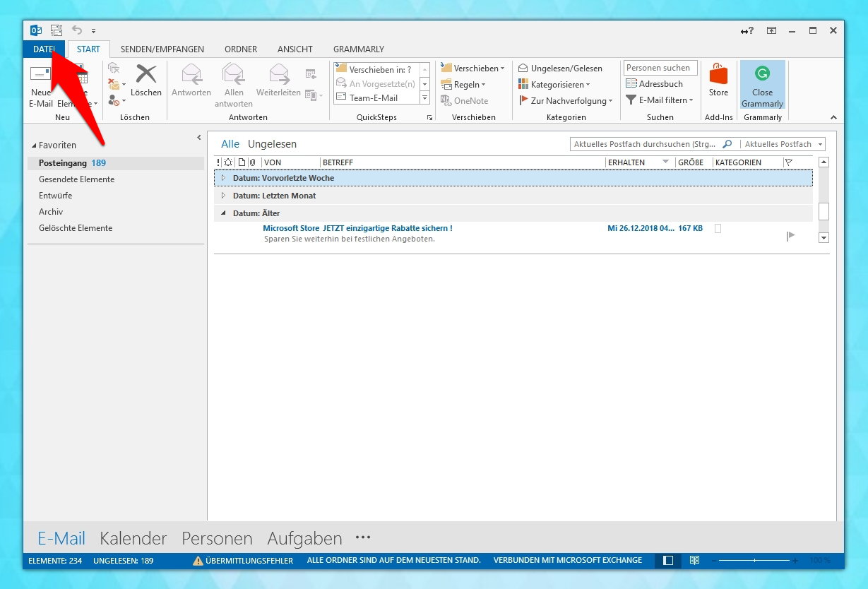
Task: Open the Adressbuch address book
Action: point(655,84)
